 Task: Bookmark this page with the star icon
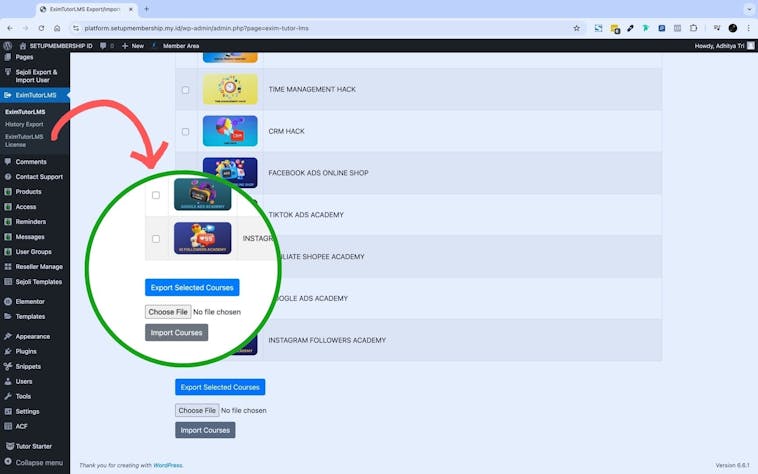(576, 28)
